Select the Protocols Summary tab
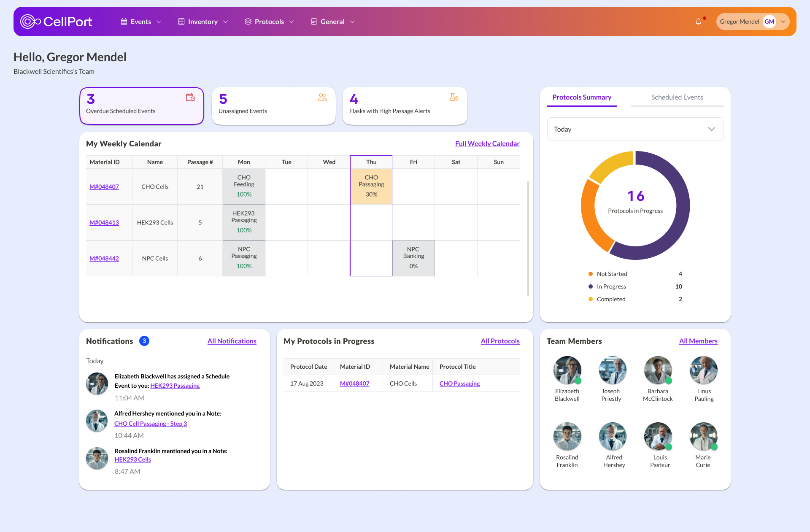Image resolution: width=810 pixels, height=532 pixels. 582,97
